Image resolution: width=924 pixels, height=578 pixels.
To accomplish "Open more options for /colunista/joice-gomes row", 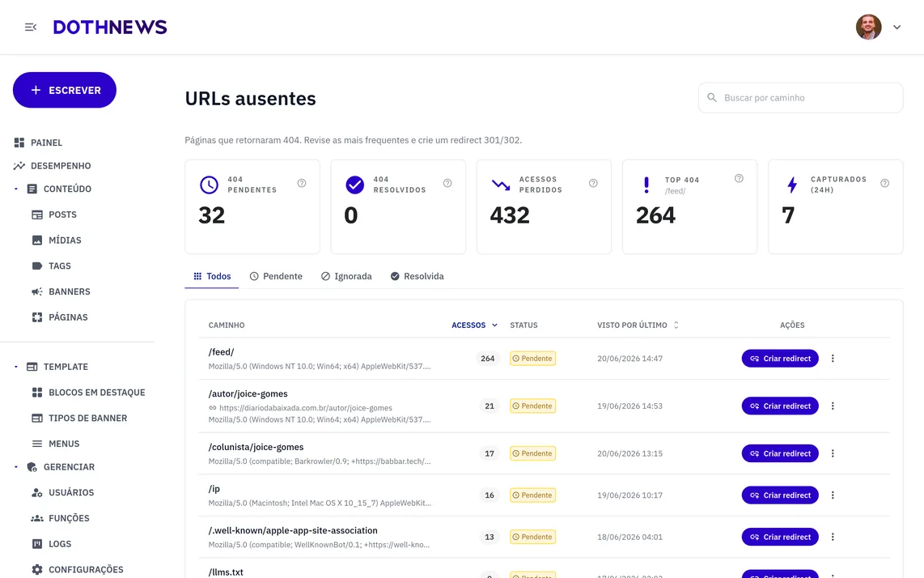I will click(x=833, y=453).
